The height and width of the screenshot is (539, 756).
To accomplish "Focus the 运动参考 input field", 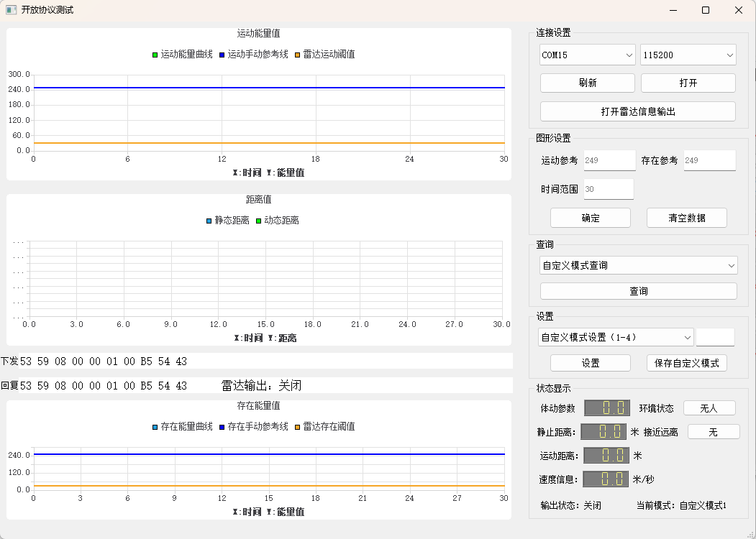I will click(609, 160).
